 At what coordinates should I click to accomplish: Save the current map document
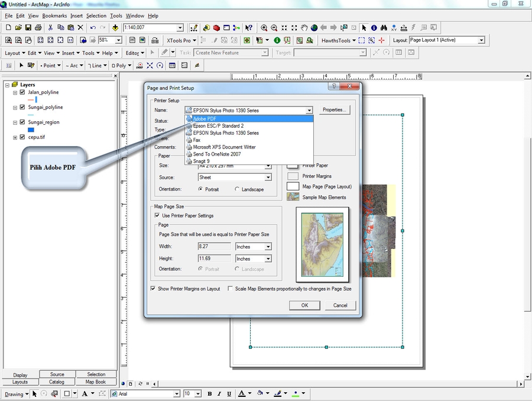pos(28,27)
